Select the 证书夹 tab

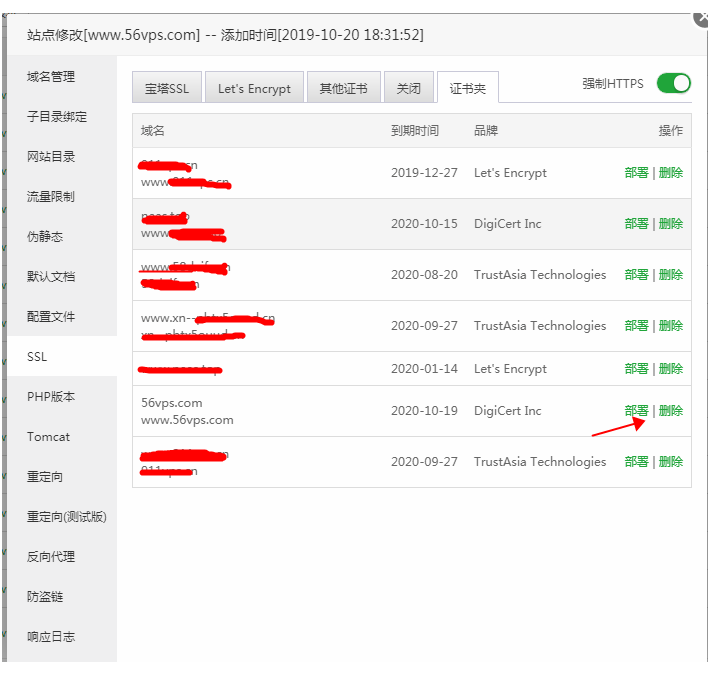(467, 88)
